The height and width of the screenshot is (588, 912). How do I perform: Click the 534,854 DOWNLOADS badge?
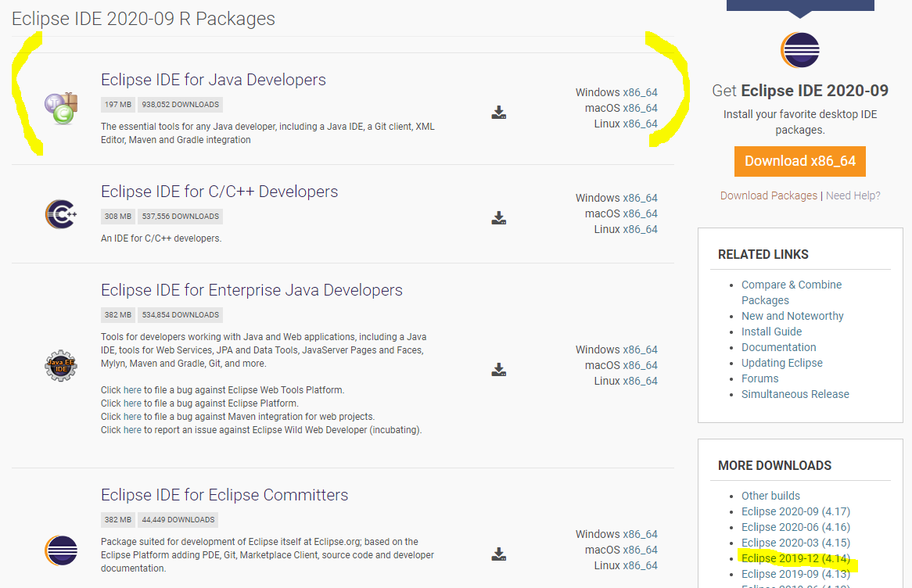(x=181, y=314)
